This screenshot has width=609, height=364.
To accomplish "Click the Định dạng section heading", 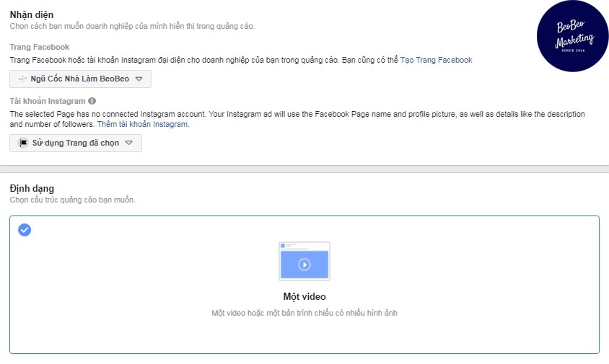I will [32, 188].
